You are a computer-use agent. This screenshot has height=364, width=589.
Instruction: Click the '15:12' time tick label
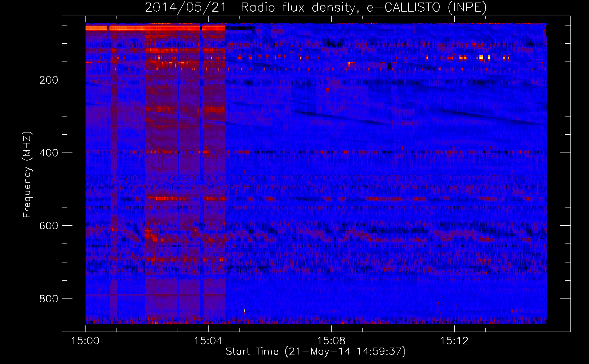(455, 341)
